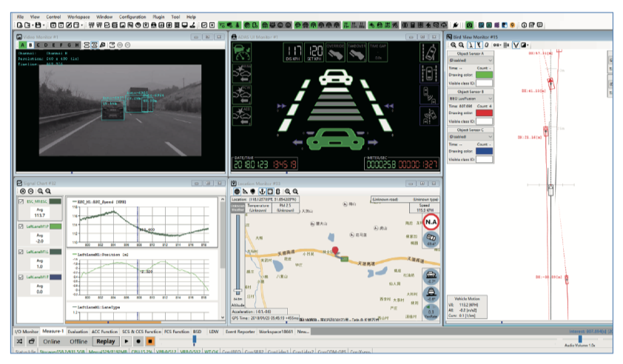
Task: Open the Plugin menu
Action: coord(158,17)
